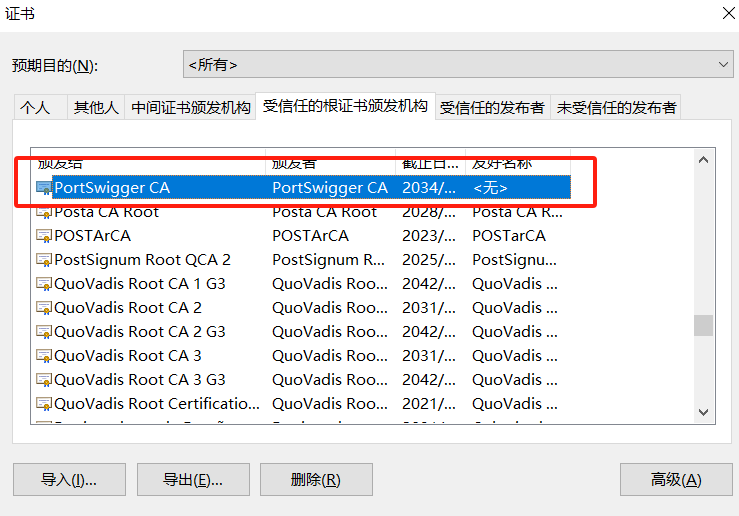
Task: Click the PortSwigger CA certificate icon
Action: click(44, 188)
